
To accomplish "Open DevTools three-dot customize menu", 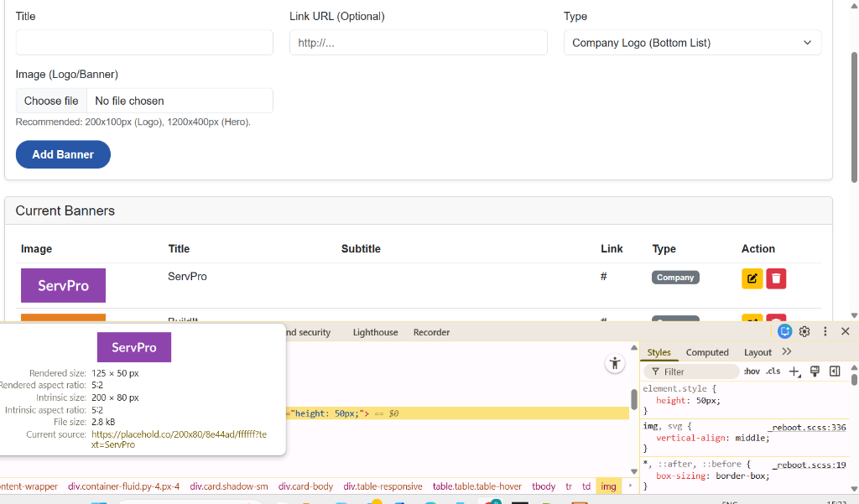I will [825, 332].
